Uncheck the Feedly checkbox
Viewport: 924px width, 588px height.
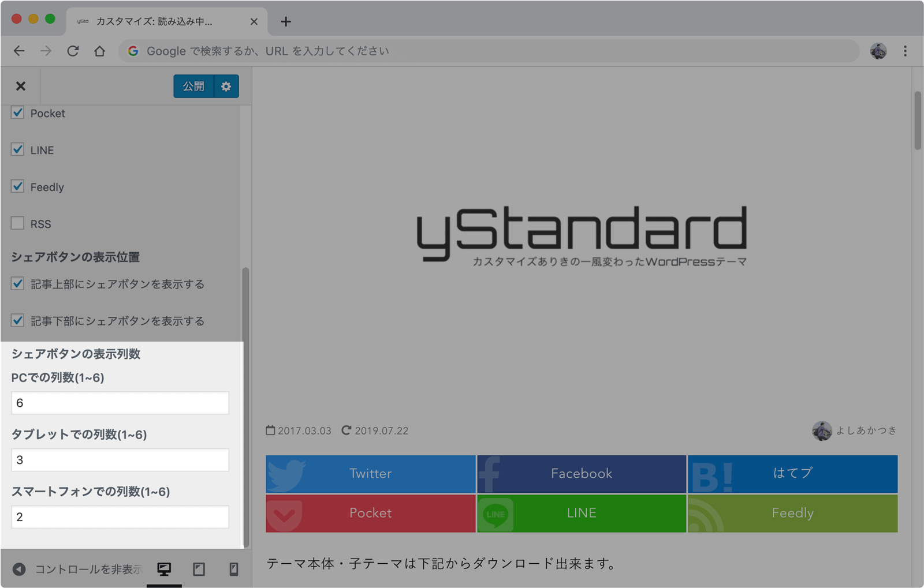tap(17, 186)
